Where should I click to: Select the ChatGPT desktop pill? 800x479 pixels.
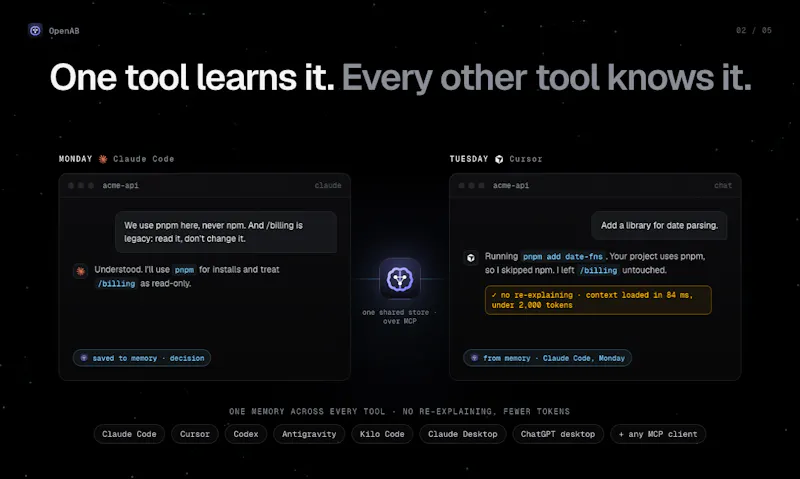[x=558, y=434]
